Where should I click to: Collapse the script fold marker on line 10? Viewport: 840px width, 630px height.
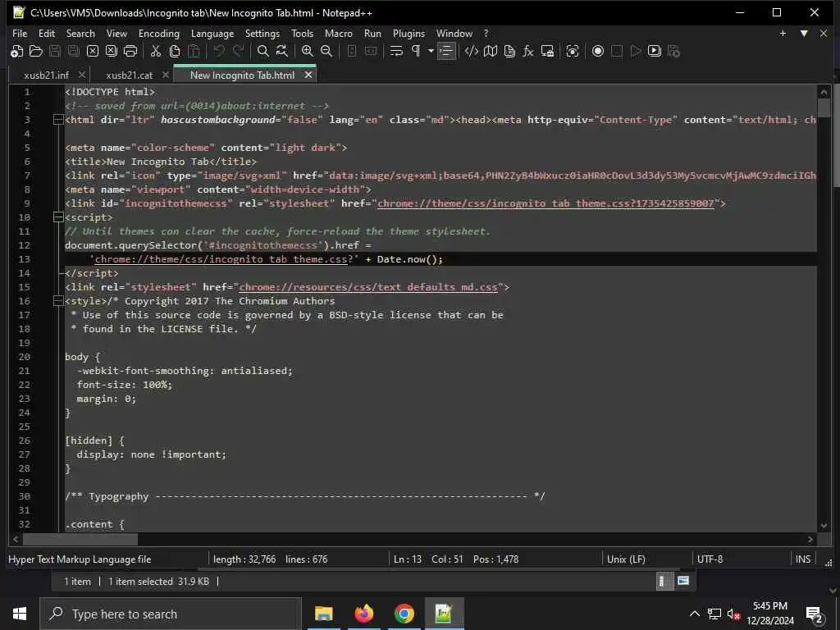click(x=58, y=217)
